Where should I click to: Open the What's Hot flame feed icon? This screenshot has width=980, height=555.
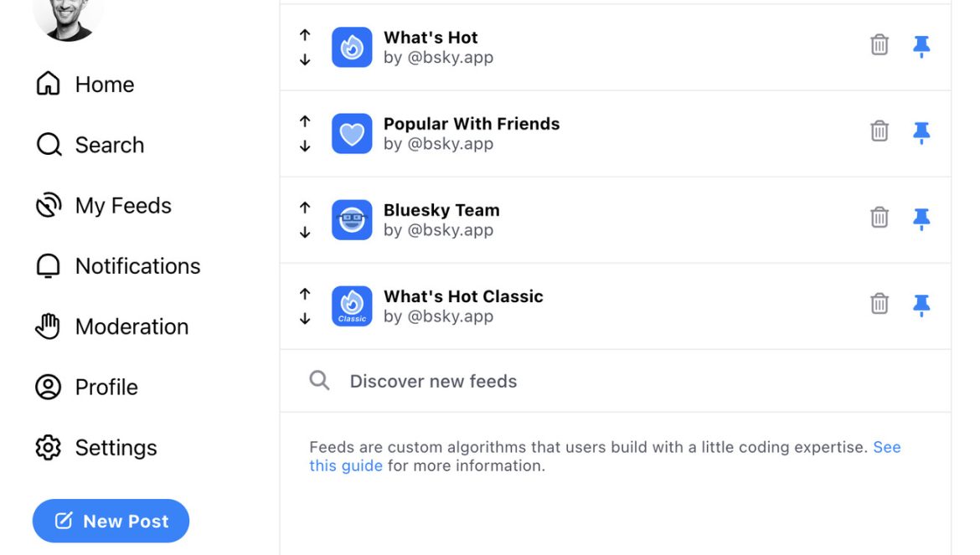pos(352,48)
